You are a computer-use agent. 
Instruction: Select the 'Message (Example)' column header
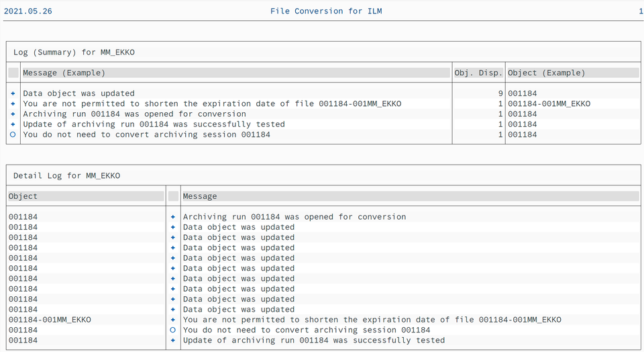tap(236, 73)
